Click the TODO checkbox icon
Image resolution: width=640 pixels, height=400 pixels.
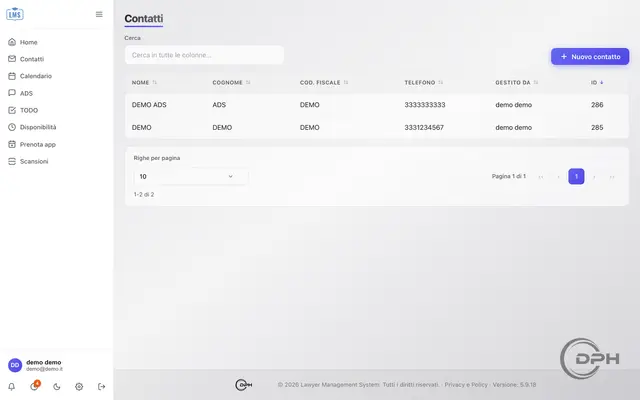click(12, 110)
